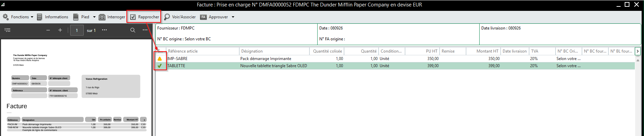Click the TVA column header

click(x=542, y=51)
